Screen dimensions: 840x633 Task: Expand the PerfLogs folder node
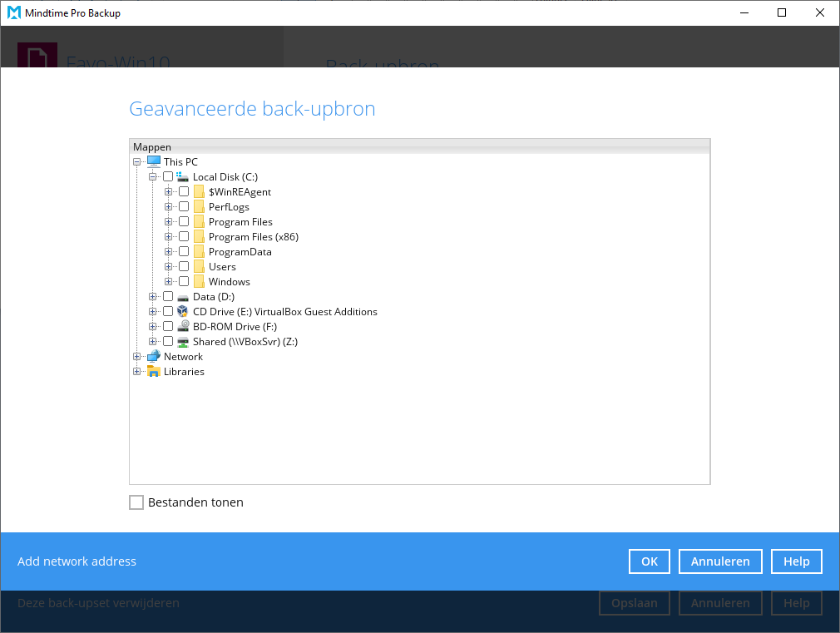[x=168, y=207]
